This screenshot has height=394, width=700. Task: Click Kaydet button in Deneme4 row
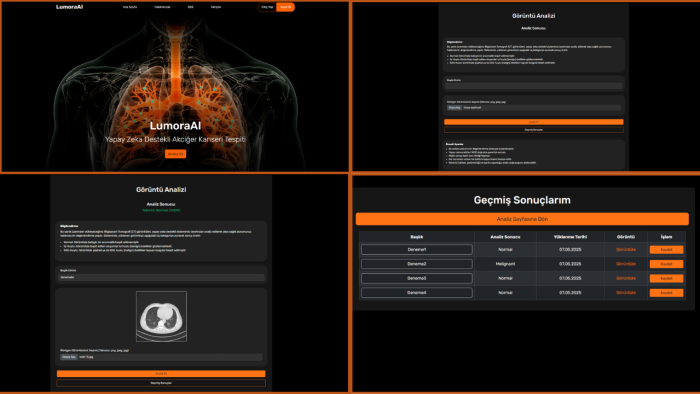(666, 293)
